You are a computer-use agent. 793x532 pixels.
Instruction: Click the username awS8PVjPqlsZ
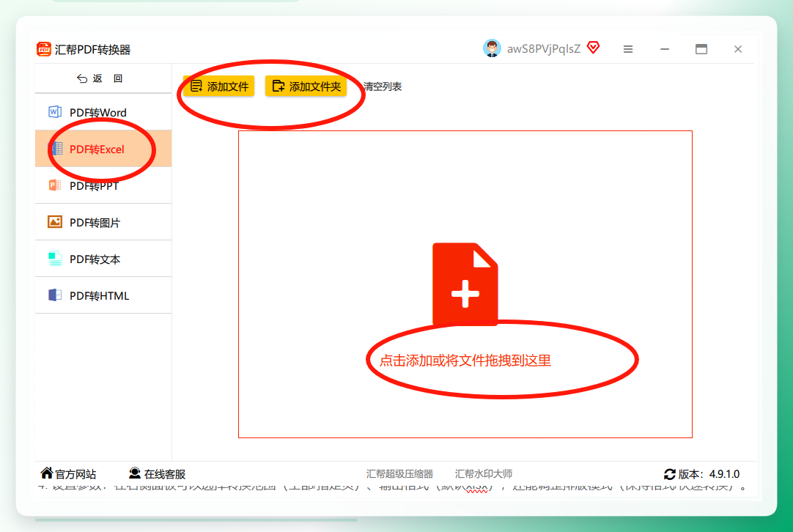coord(544,48)
